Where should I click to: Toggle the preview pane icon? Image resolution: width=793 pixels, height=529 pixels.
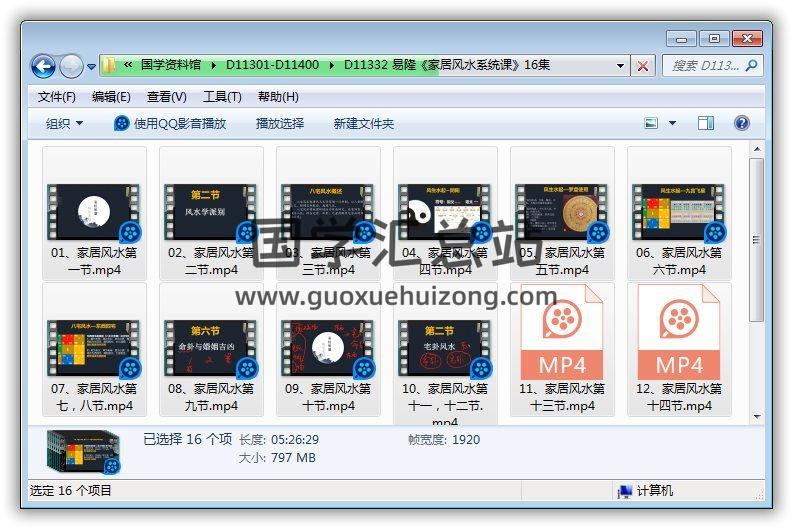coord(706,124)
